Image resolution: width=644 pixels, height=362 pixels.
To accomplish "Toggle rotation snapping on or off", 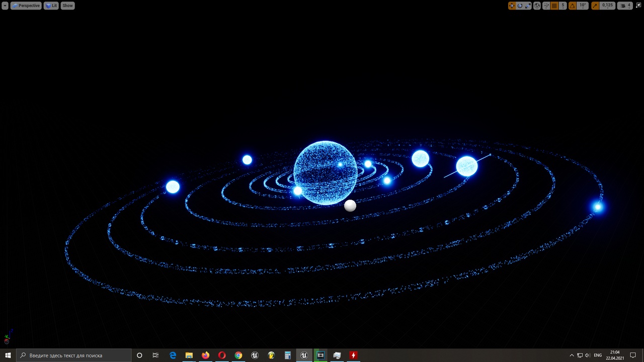I will [573, 6].
